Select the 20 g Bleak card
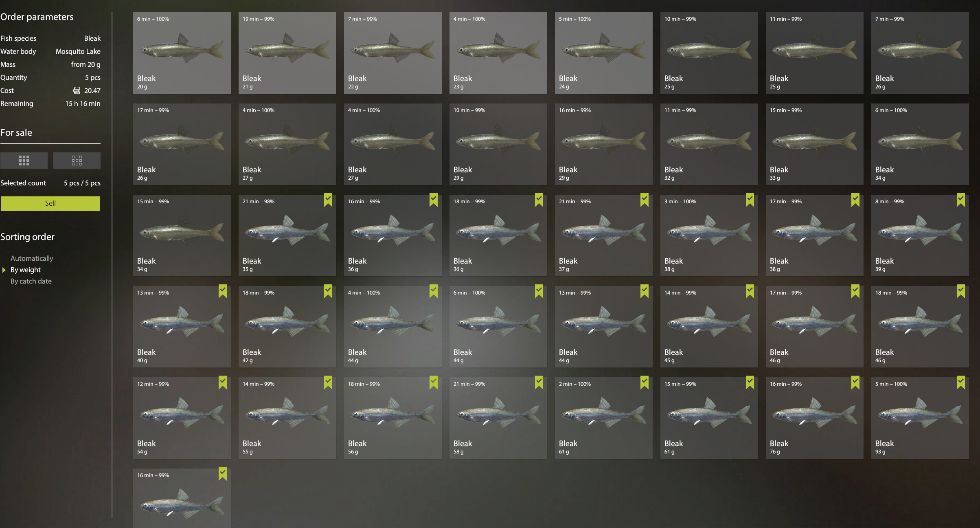980x528 pixels. [182, 53]
